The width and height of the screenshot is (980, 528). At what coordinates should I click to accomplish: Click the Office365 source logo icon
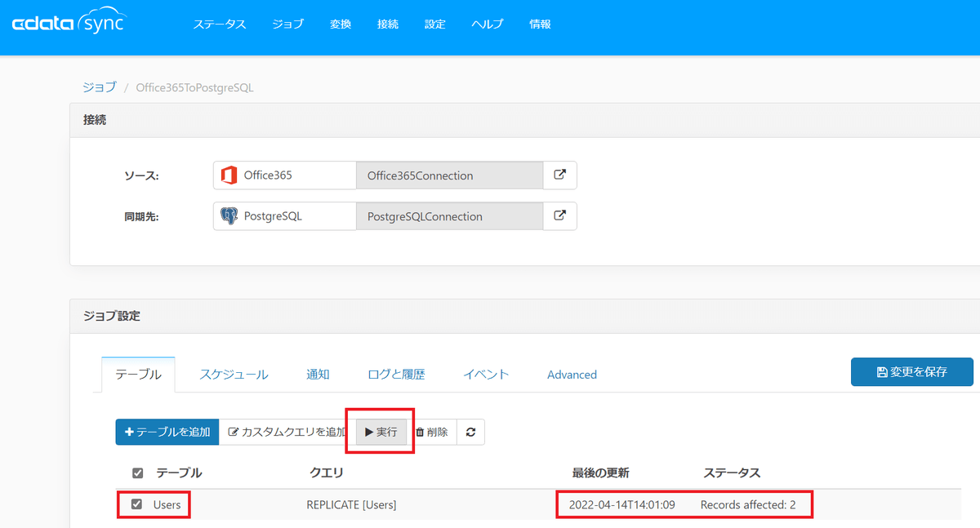tap(229, 175)
